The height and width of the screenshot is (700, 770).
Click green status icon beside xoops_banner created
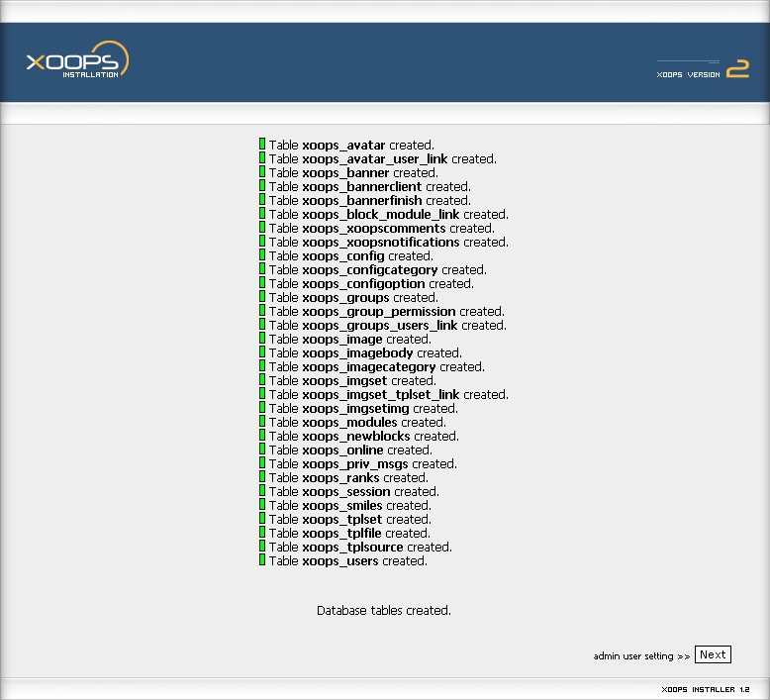(x=262, y=171)
